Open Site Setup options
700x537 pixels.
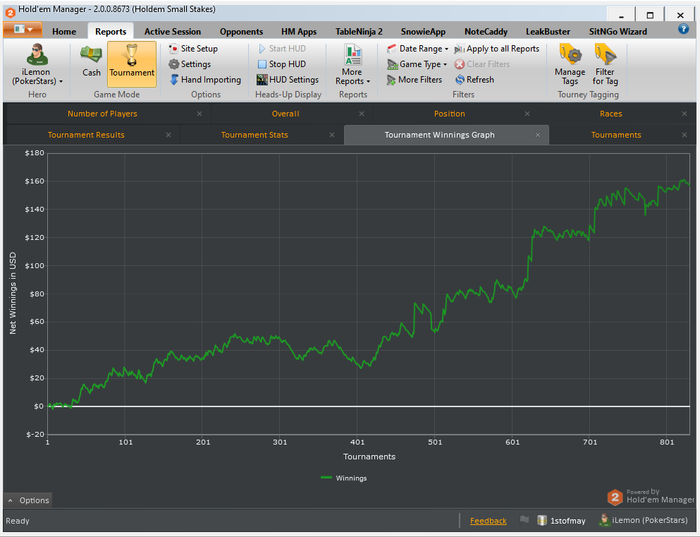[x=193, y=48]
